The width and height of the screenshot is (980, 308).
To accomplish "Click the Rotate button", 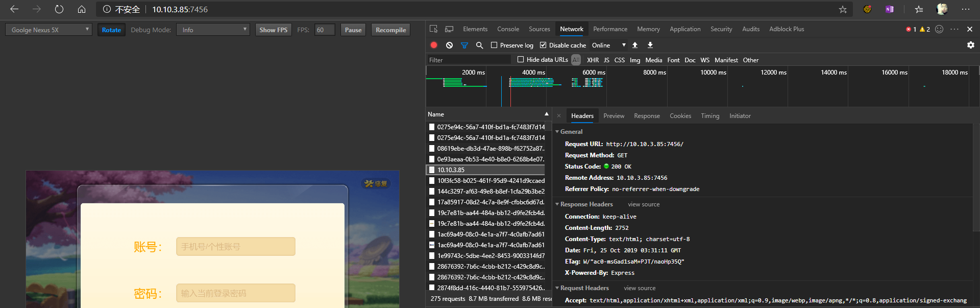I will point(111,30).
